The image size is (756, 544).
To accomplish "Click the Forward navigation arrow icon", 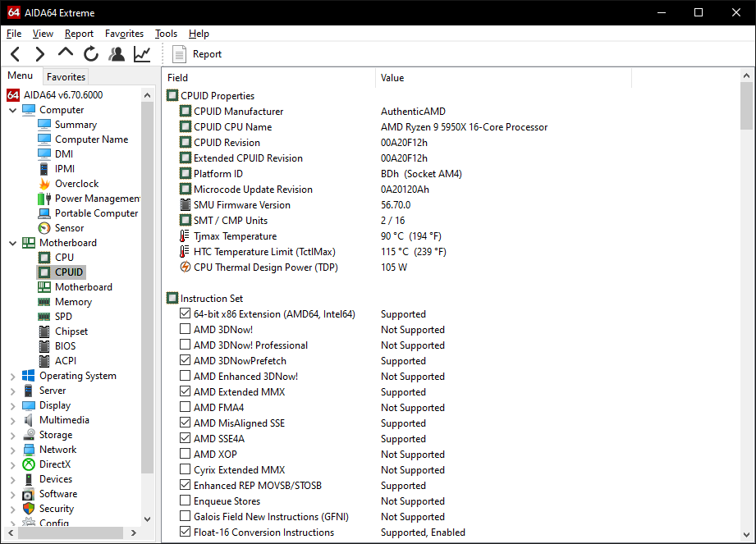I will pos(39,54).
